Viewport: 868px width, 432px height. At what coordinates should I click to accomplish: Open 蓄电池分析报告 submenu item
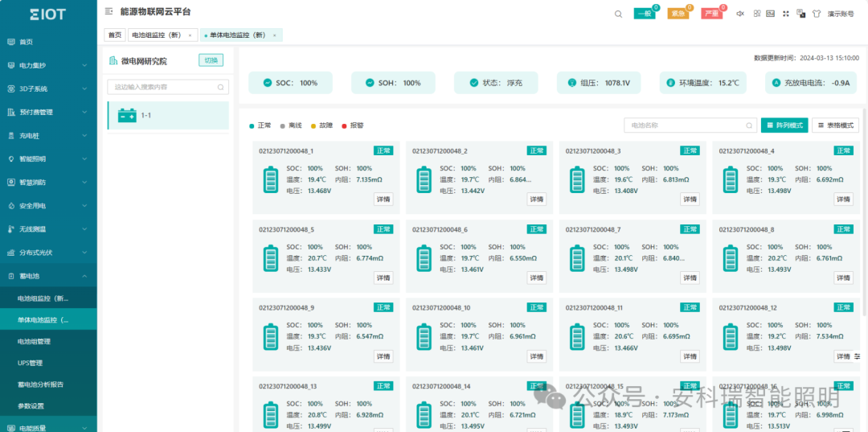[39, 385]
